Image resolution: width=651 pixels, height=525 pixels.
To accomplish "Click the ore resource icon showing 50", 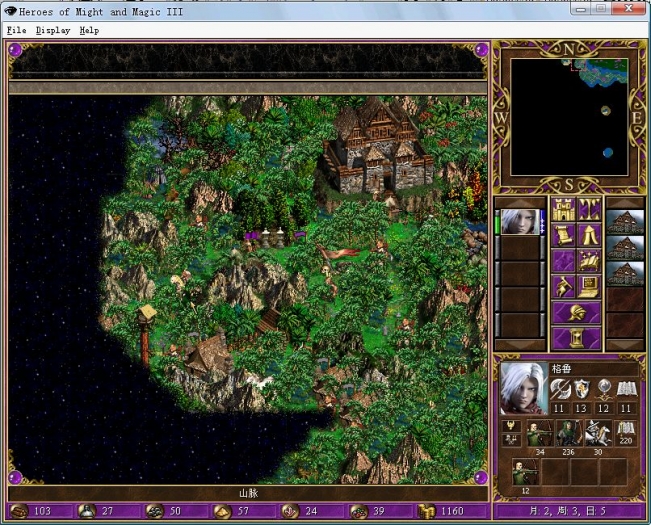I will click(154, 511).
